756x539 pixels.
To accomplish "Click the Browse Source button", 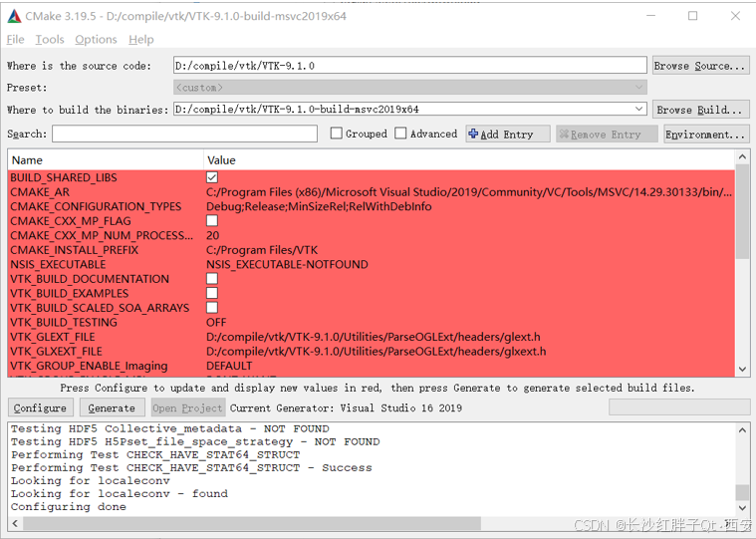I will [x=700, y=66].
